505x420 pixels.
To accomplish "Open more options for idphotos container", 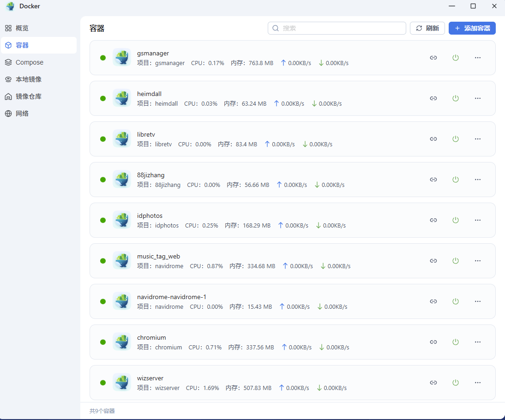I will click(478, 220).
